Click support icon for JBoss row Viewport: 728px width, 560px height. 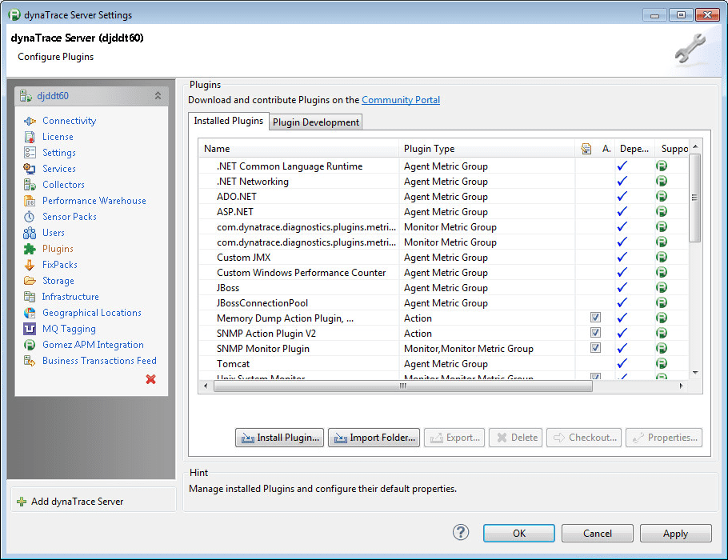pyautogui.click(x=662, y=287)
